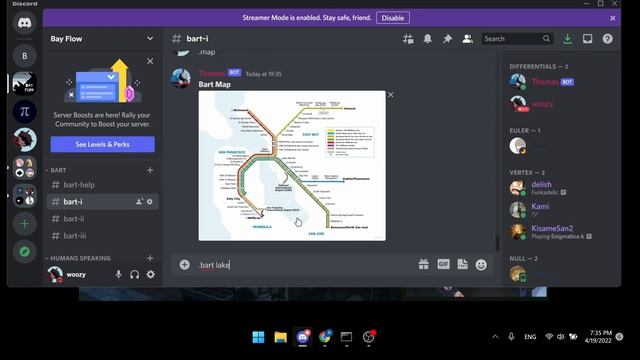Viewport: 640px width, 360px height.
Task: Show hidden system tray icons
Action: pyautogui.click(x=495, y=337)
